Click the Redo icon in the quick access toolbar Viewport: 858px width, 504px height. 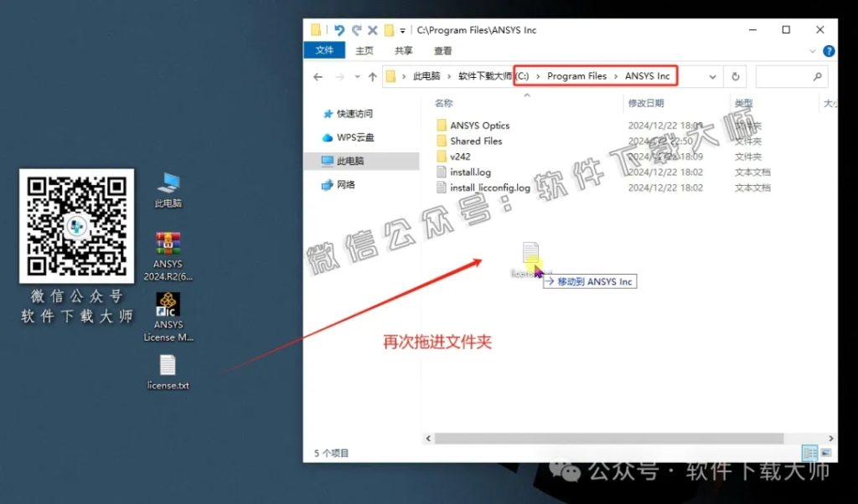pyautogui.click(x=357, y=29)
